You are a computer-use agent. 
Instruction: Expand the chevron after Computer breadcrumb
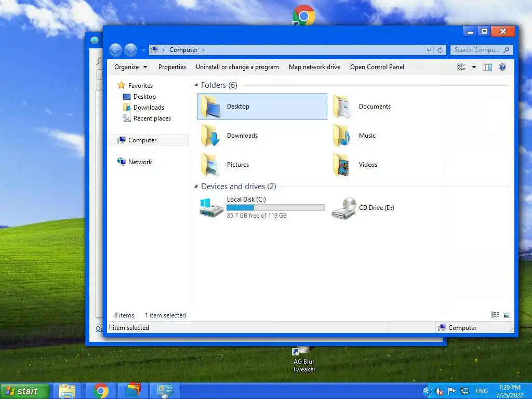click(204, 50)
